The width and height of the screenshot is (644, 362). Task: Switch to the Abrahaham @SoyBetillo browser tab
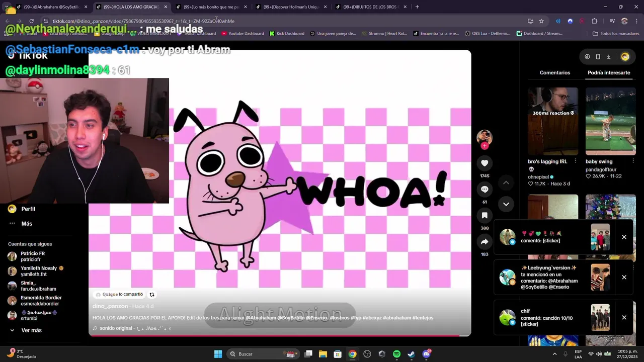[51, 7]
